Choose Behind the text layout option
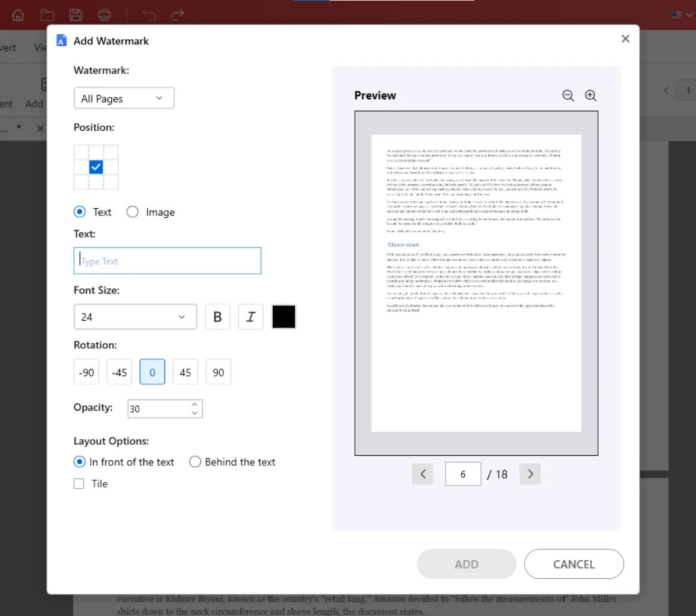This screenshot has width=696, height=616. 195,462
